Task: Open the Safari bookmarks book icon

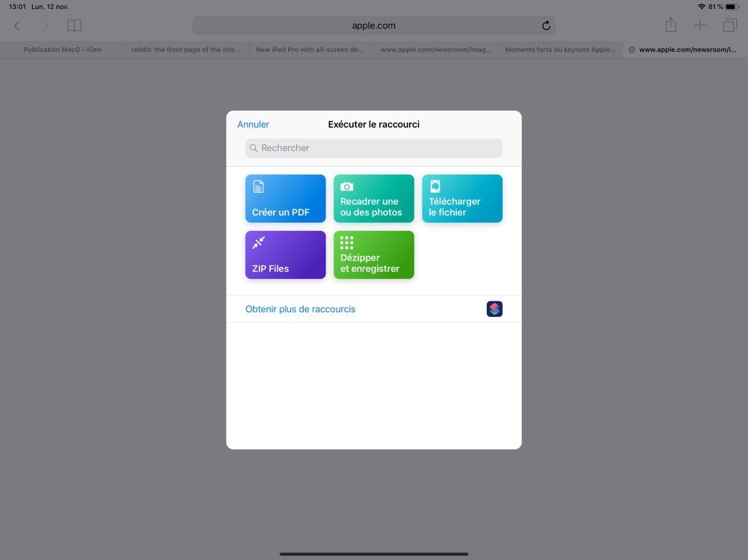Action: point(74,25)
